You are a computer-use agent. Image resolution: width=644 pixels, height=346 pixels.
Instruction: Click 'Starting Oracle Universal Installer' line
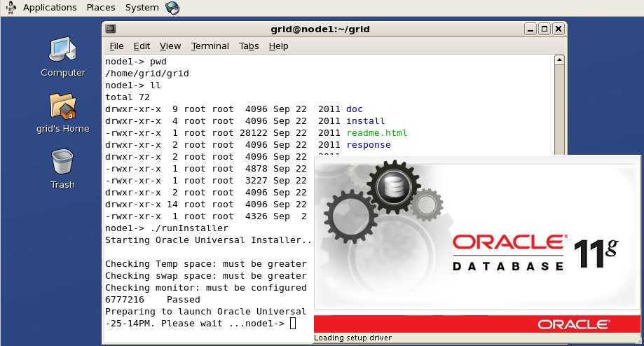(208, 240)
